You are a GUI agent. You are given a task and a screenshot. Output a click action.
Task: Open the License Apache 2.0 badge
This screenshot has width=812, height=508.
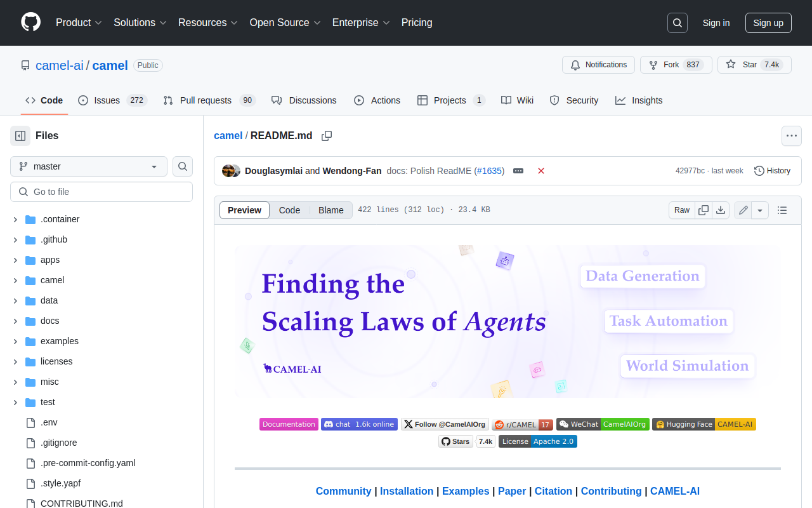[538, 441]
